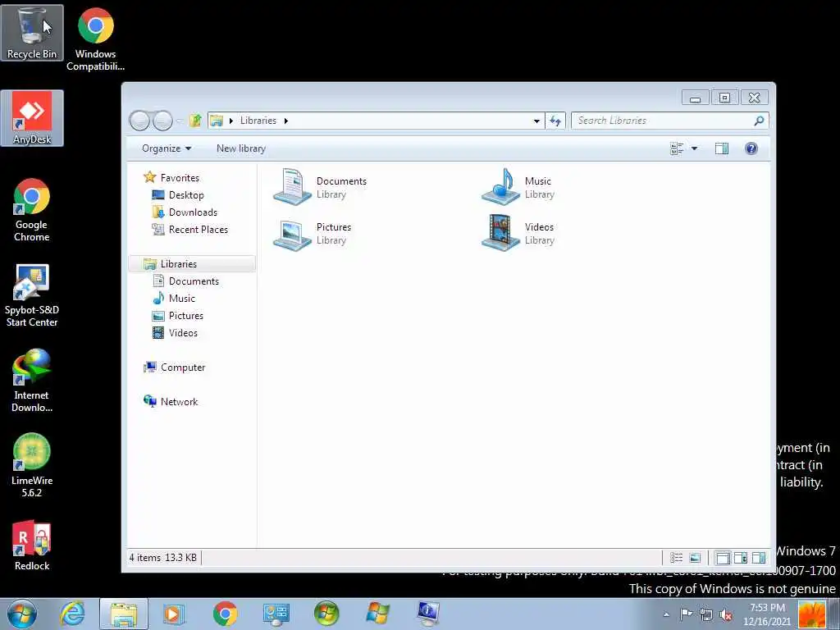Image resolution: width=840 pixels, height=630 pixels.
Task: Click the network computers taskbar icon
Action: coord(276,614)
